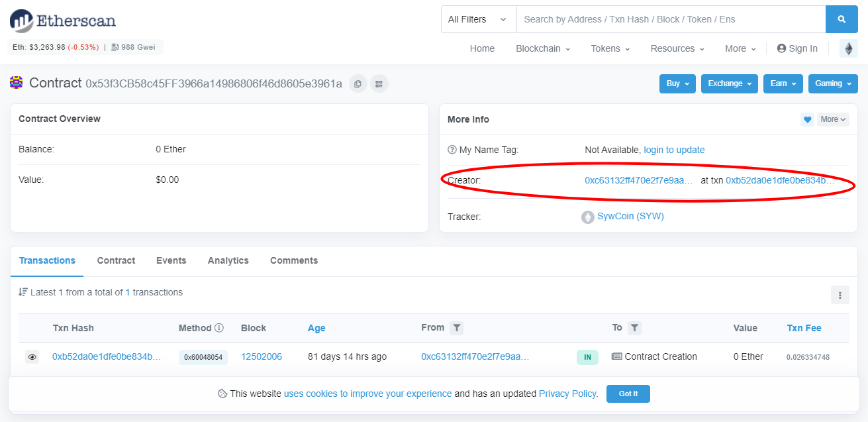Switch to the Events tab
Screen dimensions: 868x422
point(171,260)
